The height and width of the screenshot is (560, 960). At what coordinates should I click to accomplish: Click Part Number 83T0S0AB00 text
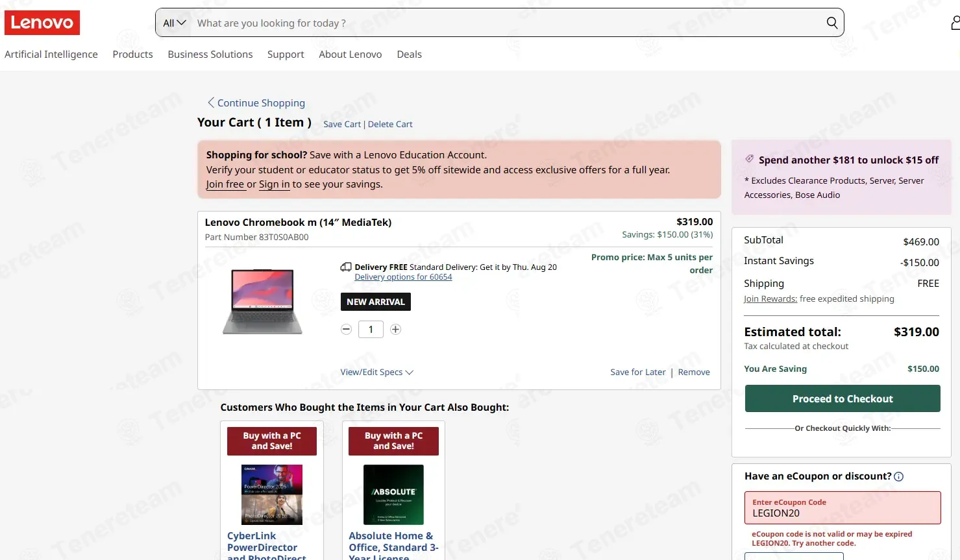pyautogui.click(x=257, y=237)
